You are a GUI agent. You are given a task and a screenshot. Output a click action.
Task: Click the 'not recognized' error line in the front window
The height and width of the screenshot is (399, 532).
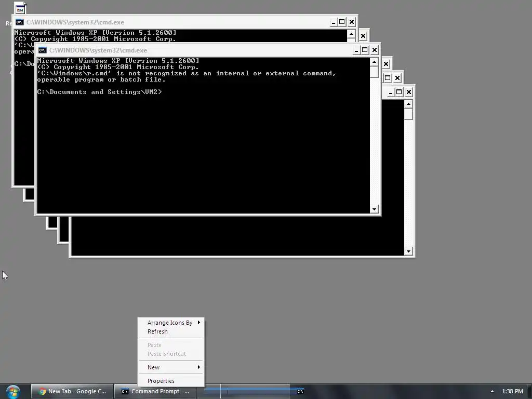click(187, 73)
